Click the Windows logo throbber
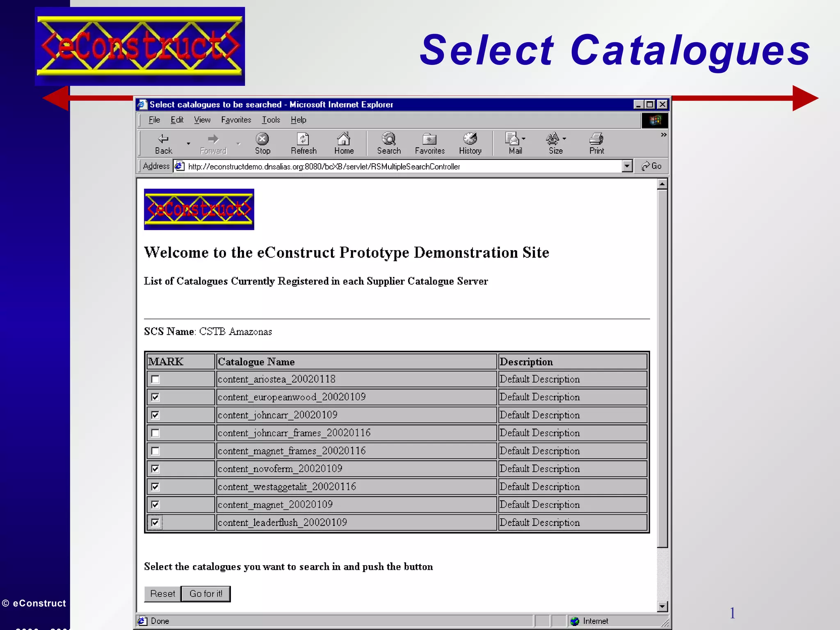The image size is (840, 630). [x=655, y=120]
